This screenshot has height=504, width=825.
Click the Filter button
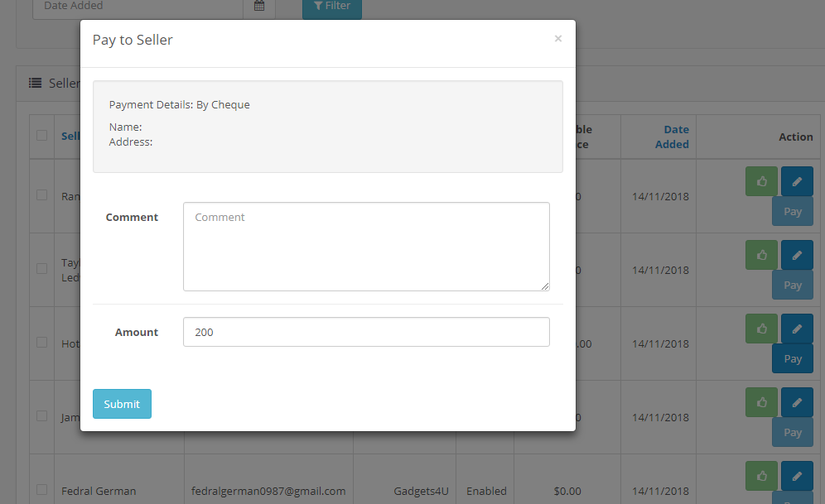(x=332, y=7)
